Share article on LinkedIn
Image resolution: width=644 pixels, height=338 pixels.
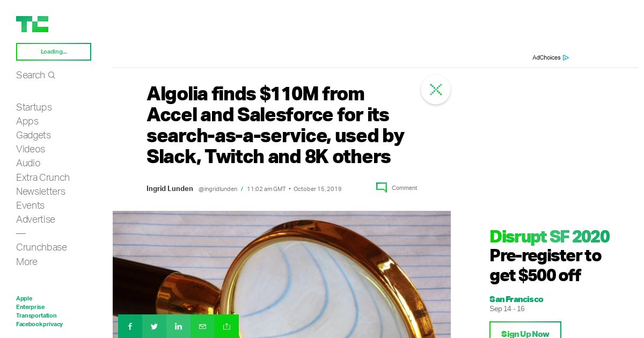178,326
